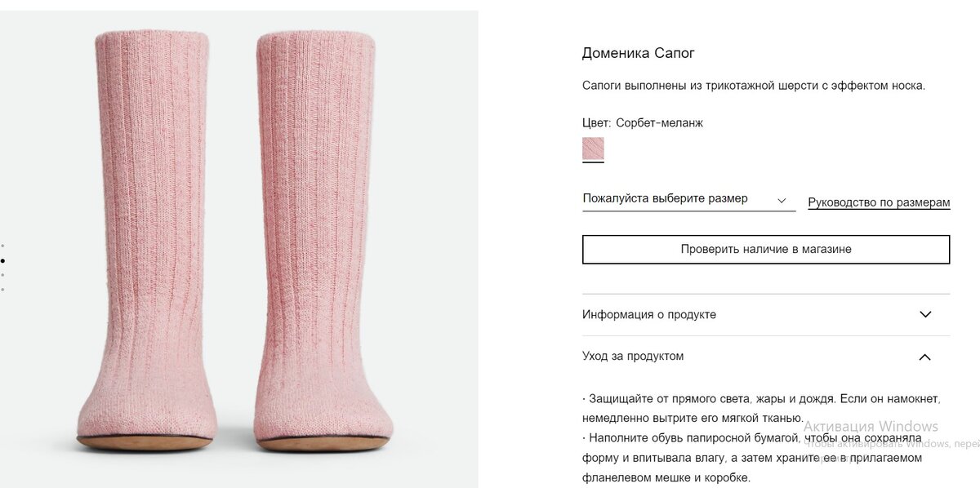This screenshot has height=488, width=980.
Task: Click the care tip about папиросной бумагой
Action: click(x=752, y=458)
